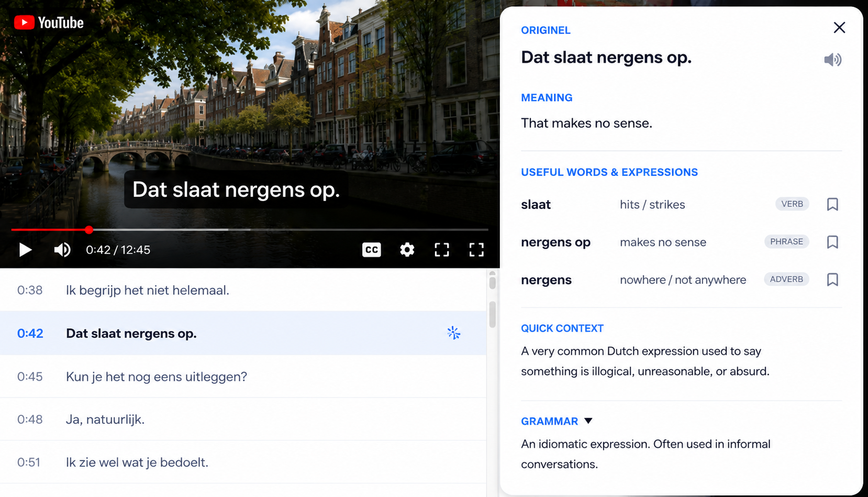Play the video
Image resolution: width=868 pixels, height=497 pixels.
tap(25, 250)
